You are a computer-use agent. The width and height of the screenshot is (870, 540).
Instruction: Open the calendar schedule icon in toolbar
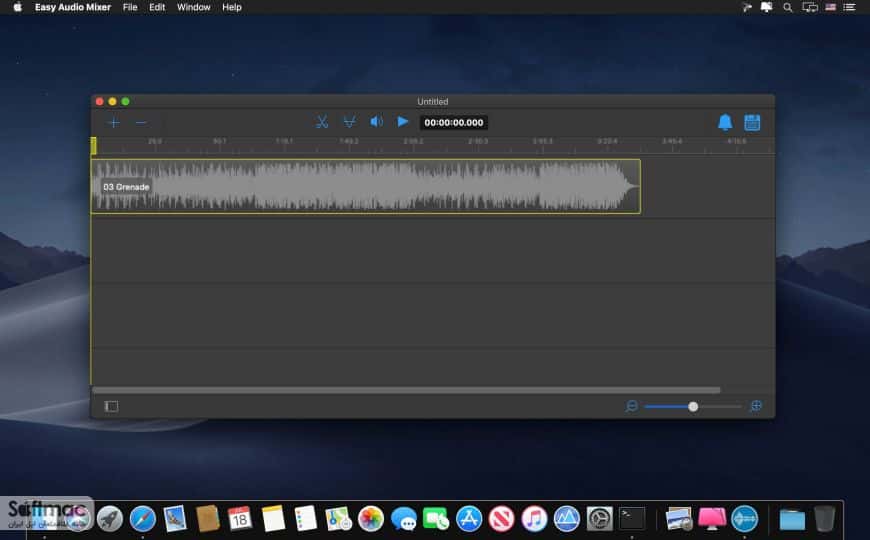tap(752, 123)
